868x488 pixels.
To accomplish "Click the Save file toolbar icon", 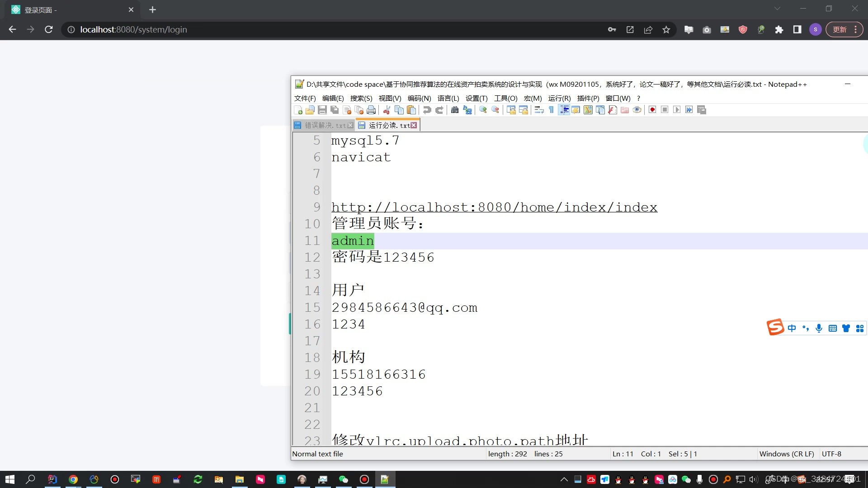I will (322, 110).
